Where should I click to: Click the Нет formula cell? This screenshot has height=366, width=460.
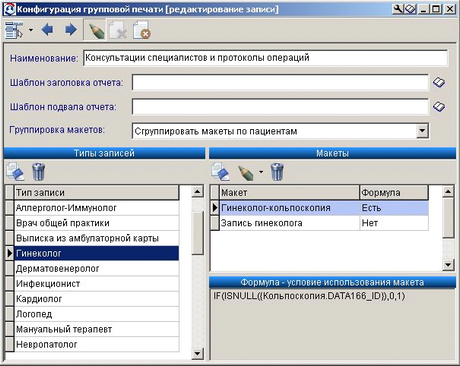pos(394,223)
